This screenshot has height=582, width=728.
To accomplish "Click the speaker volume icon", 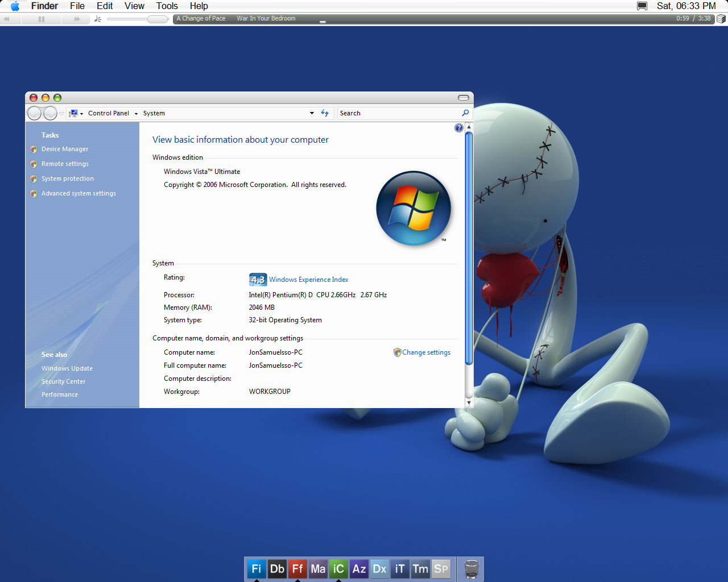I will click(x=98, y=19).
